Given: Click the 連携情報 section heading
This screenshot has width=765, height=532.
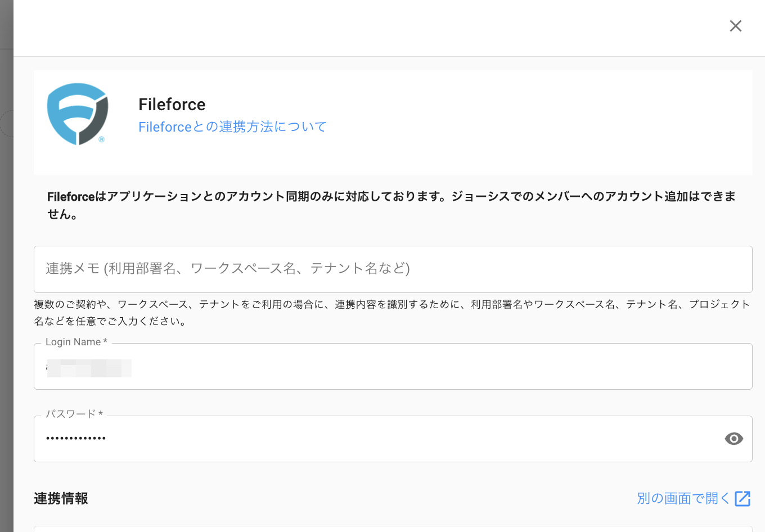Looking at the screenshot, I should point(61,499).
